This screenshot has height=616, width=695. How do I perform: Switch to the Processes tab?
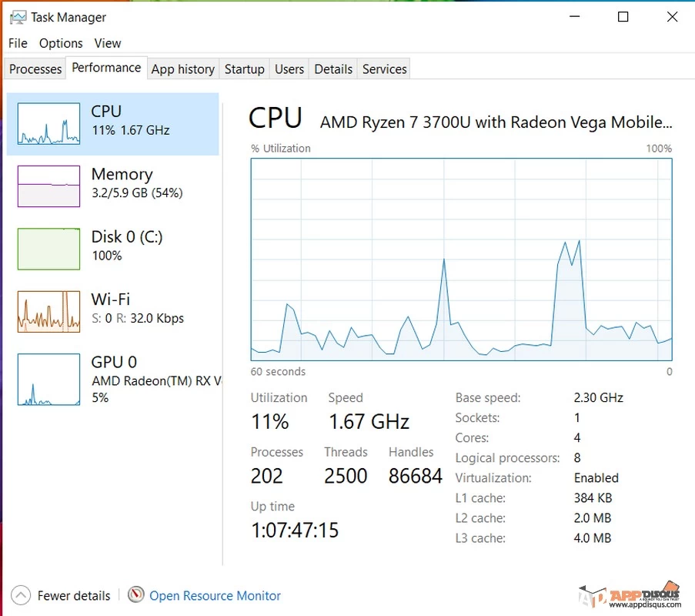click(35, 69)
